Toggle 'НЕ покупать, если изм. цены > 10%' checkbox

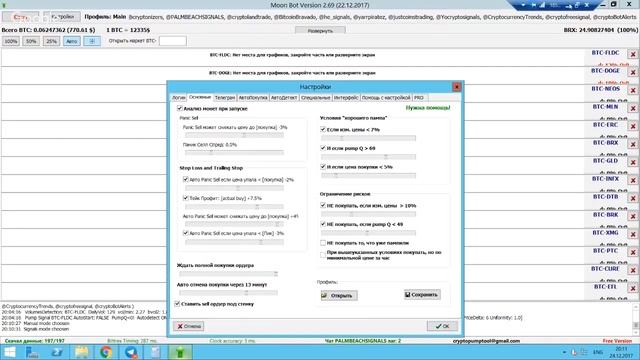tap(323, 205)
